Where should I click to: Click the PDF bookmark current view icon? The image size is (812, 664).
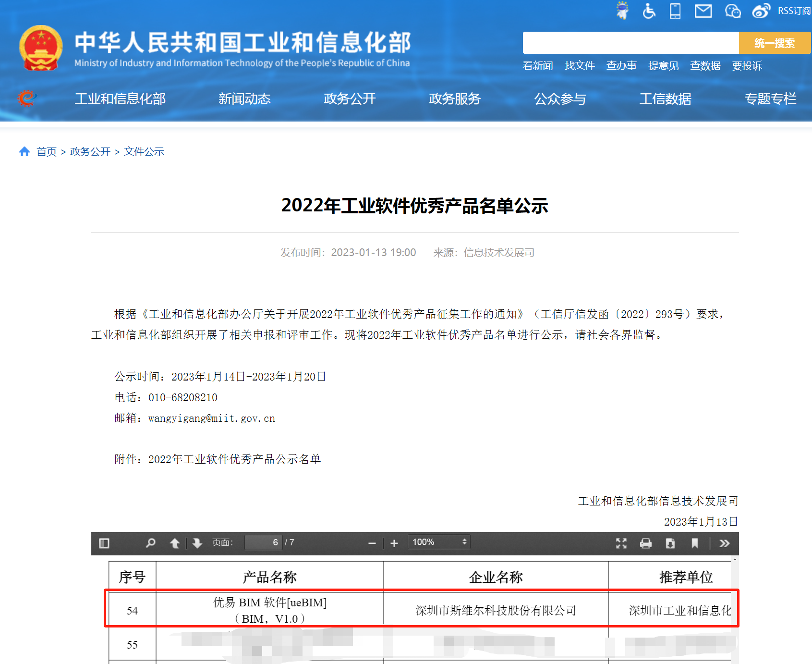694,543
